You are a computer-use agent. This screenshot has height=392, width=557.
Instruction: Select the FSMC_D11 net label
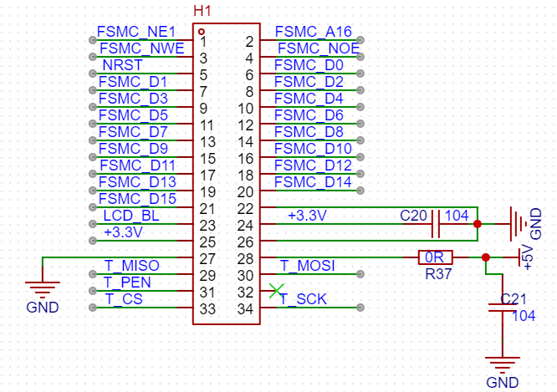pyautogui.click(x=137, y=165)
